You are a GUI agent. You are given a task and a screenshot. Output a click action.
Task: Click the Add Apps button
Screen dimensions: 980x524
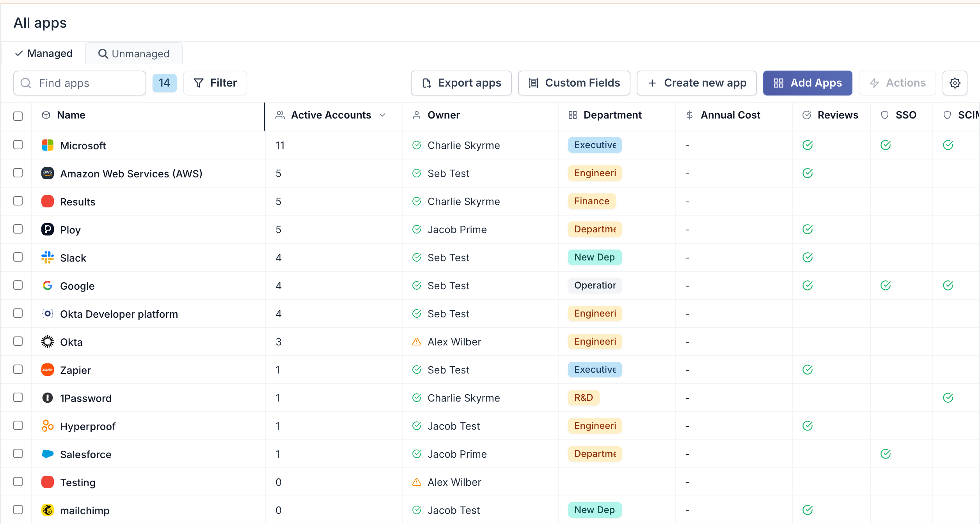click(808, 83)
